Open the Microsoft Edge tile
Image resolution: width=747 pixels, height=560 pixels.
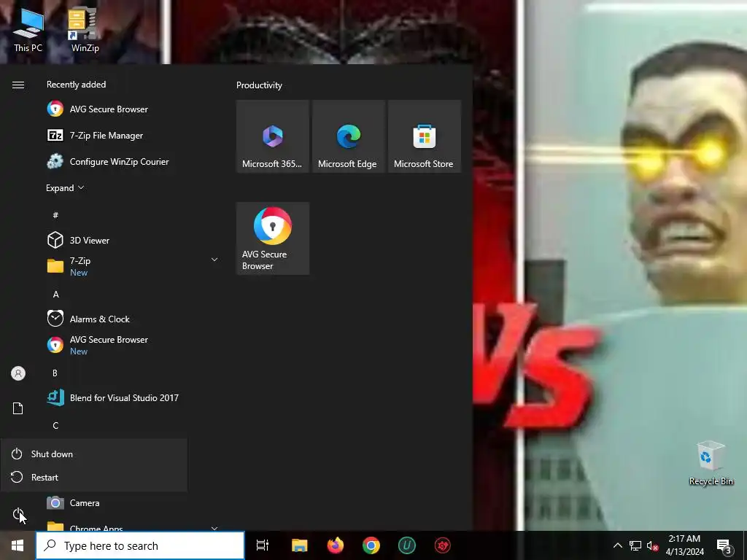(348, 136)
